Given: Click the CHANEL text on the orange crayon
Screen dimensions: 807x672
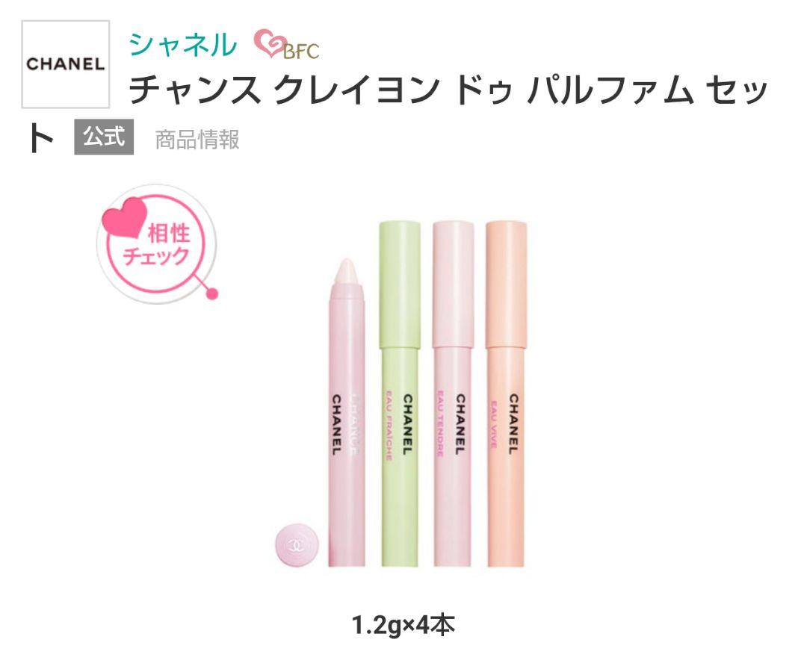Looking at the screenshot, I should click(513, 424).
